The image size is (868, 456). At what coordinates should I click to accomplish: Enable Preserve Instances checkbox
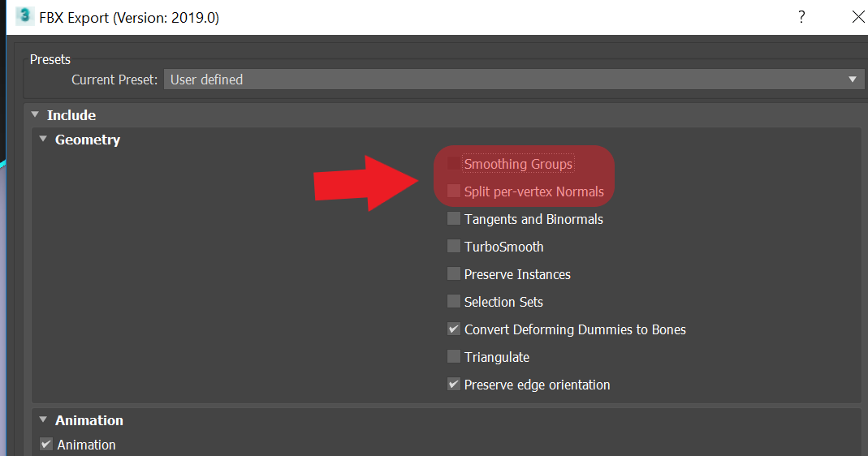(454, 274)
